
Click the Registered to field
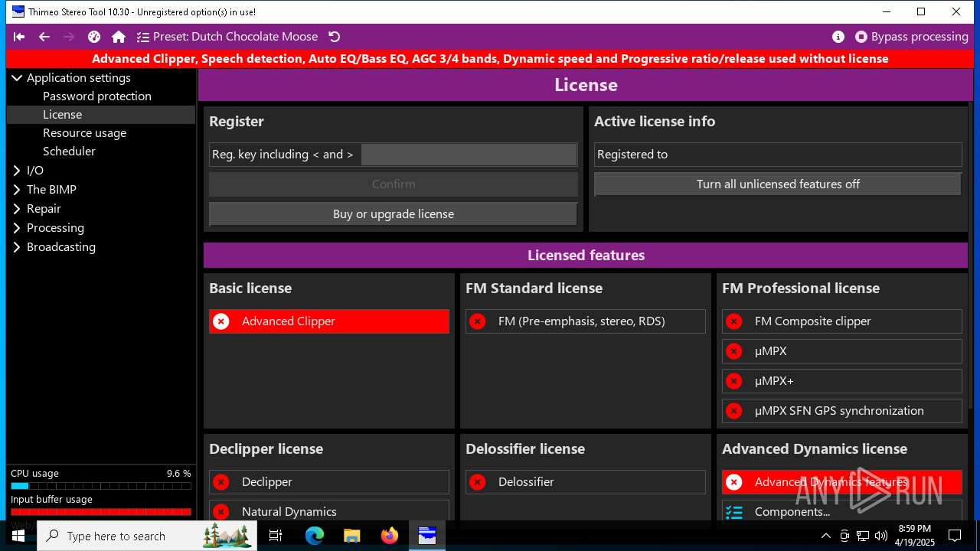point(778,155)
